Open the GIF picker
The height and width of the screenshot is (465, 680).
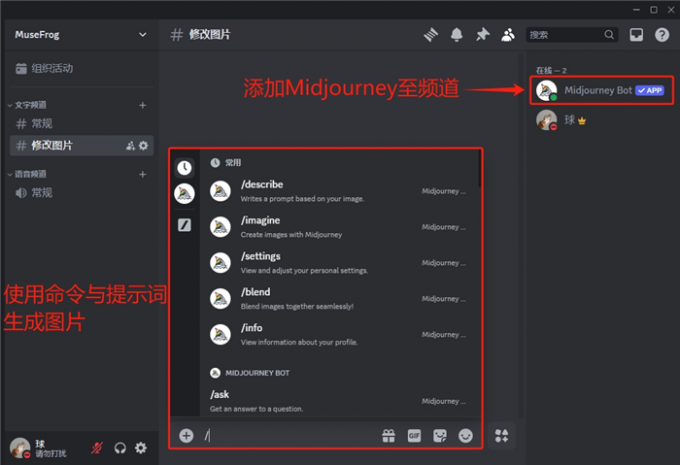[x=414, y=436]
